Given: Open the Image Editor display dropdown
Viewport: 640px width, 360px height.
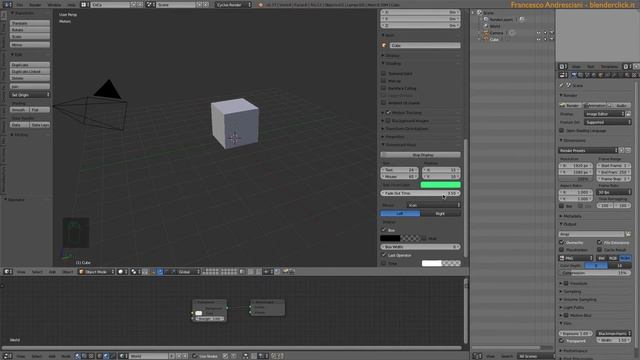Looking at the screenshot, I should pos(604,114).
